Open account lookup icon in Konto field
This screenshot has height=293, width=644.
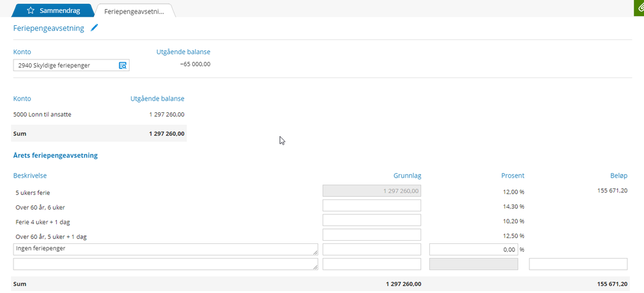(x=122, y=65)
